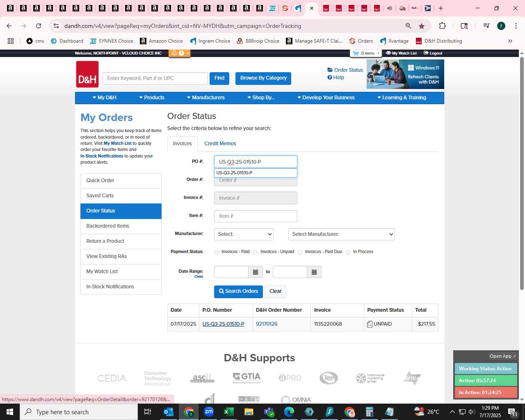Open PO US-Q3-25-01510-P link in results
The height and width of the screenshot is (420, 525).
(x=223, y=324)
